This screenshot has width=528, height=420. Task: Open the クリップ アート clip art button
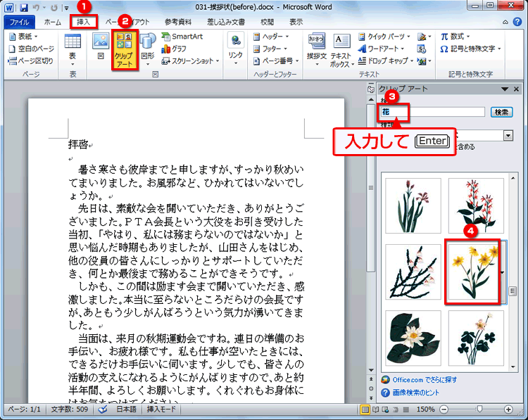[x=125, y=50]
